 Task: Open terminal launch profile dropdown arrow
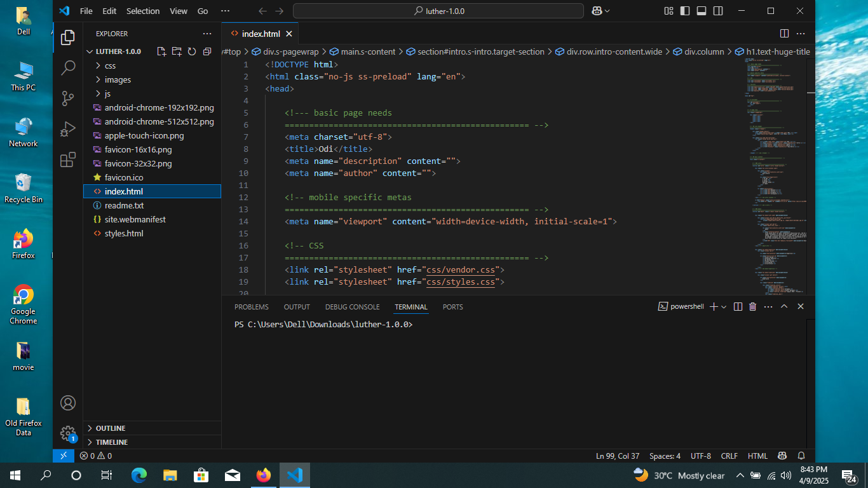coord(724,306)
